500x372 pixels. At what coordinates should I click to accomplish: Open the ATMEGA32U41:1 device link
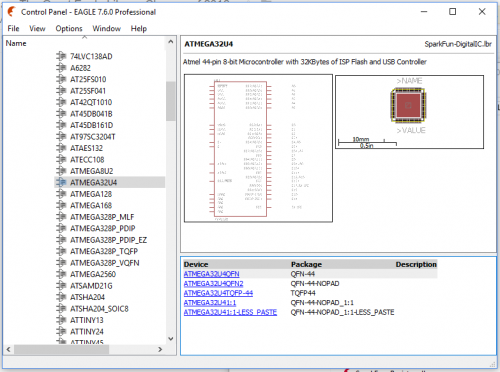click(x=210, y=303)
